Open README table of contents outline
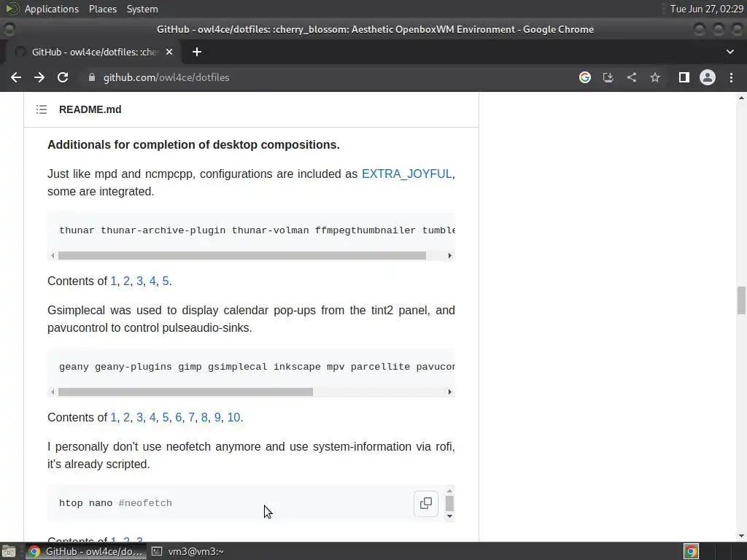747x560 pixels. tap(42, 109)
